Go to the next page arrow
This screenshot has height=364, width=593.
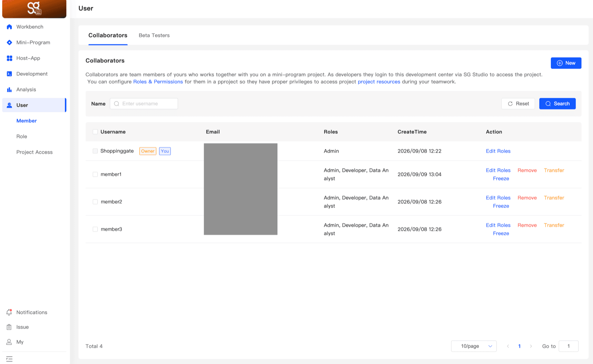tap(531, 346)
